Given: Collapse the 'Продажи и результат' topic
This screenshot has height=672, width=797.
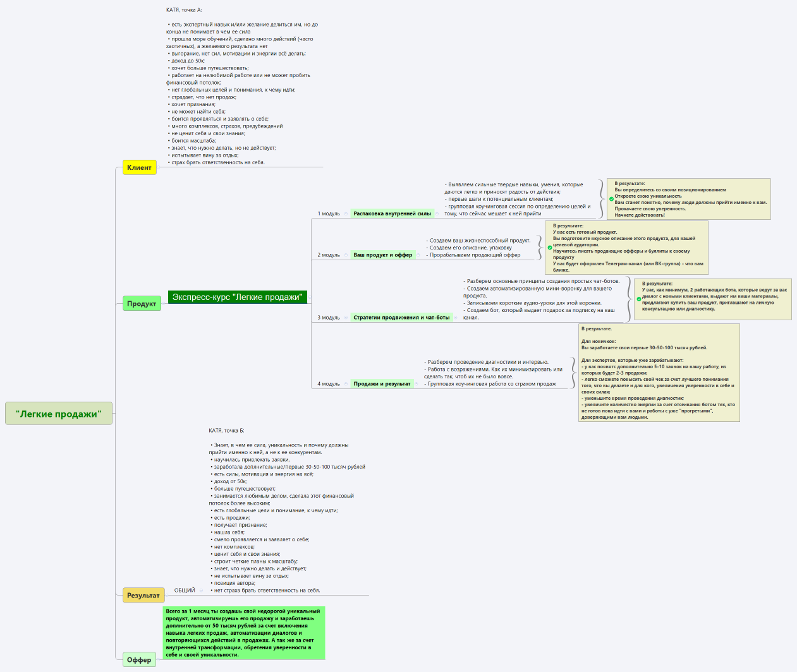Looking at the screenshot, I should [416, 384].
